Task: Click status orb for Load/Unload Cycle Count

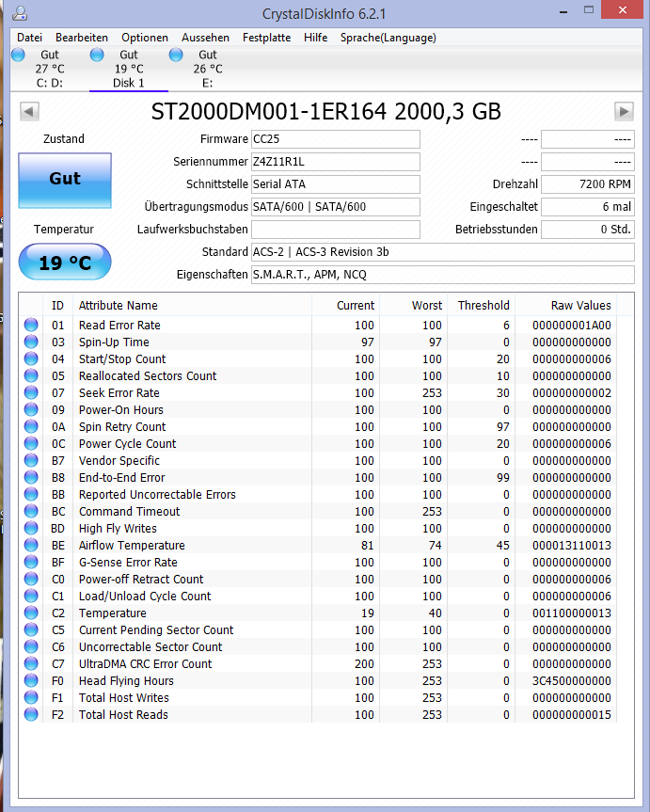Action: point(31,596)
